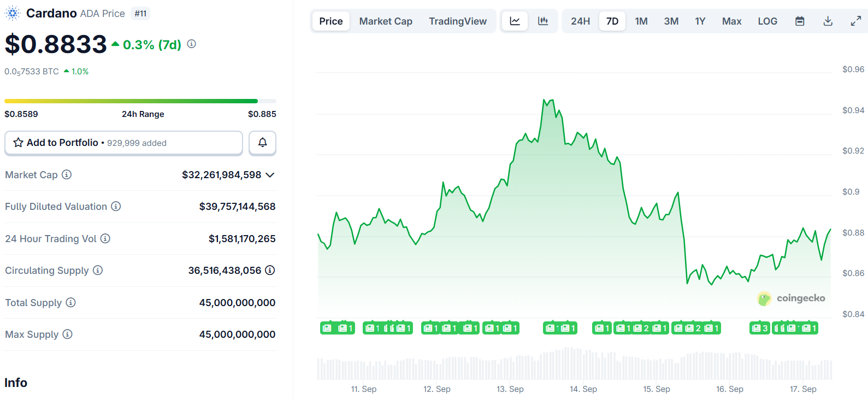Image resolution: width=868 pixels, height=399 pixels.
Task: Set chart range to 3M
Action: [x=671, y=21]
